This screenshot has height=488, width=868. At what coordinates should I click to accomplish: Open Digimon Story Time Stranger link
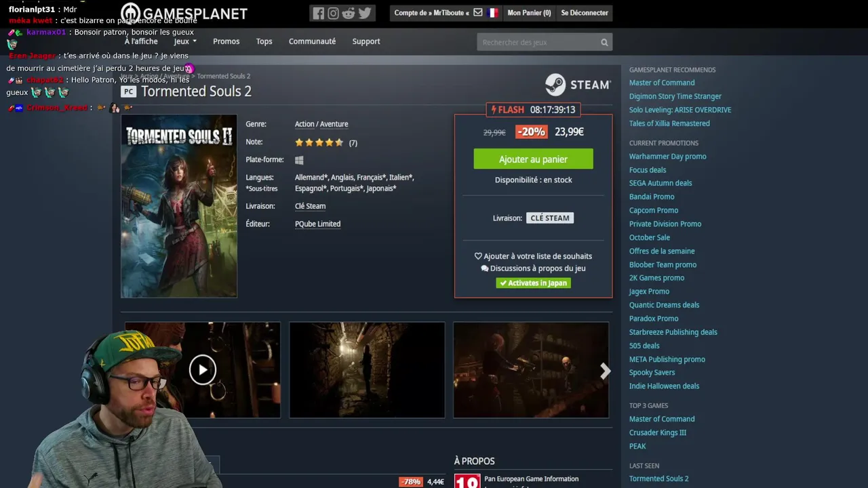[x=675, y=96]
